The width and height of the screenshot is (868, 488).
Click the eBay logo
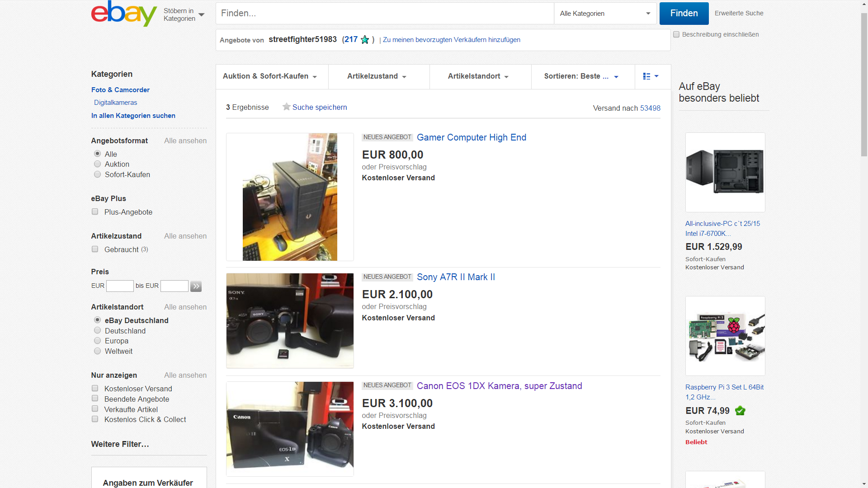click(x=124, y=14)
